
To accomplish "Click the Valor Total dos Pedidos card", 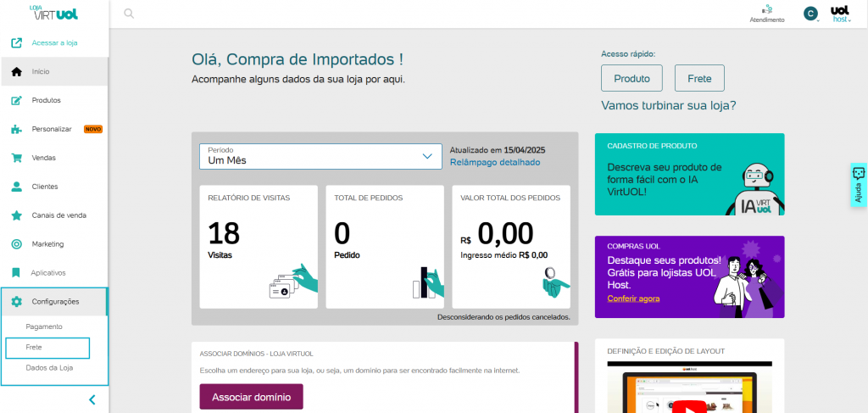I will pyautogui.click(x=511, y=247).
